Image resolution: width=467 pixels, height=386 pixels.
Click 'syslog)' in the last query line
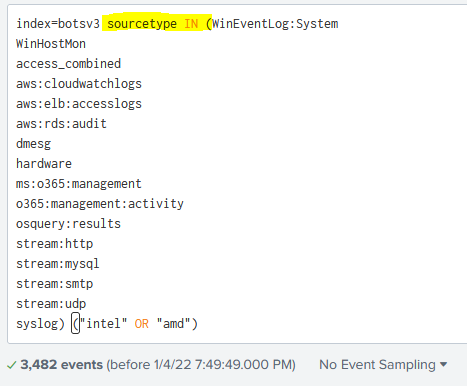(40, 324)
